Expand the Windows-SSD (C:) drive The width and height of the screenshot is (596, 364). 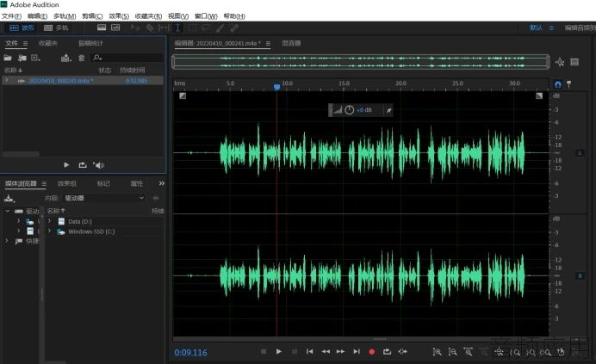pyautogui.click(x=49, y=231)
